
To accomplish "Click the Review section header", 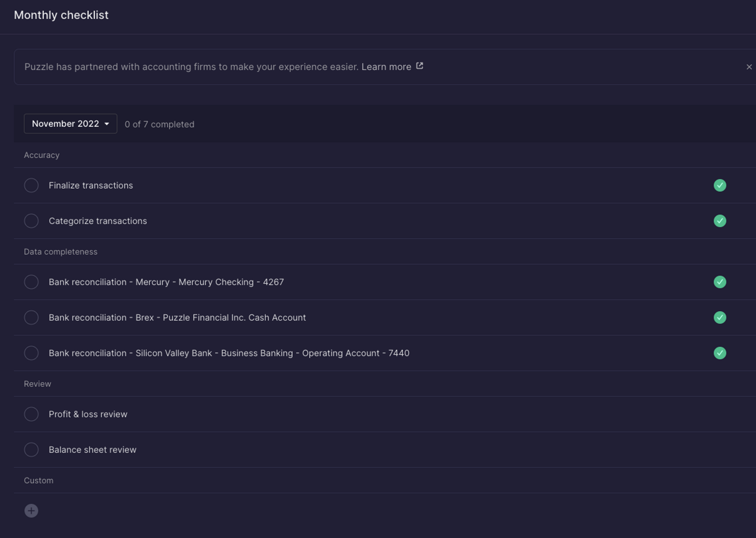I will coord(37,384).
